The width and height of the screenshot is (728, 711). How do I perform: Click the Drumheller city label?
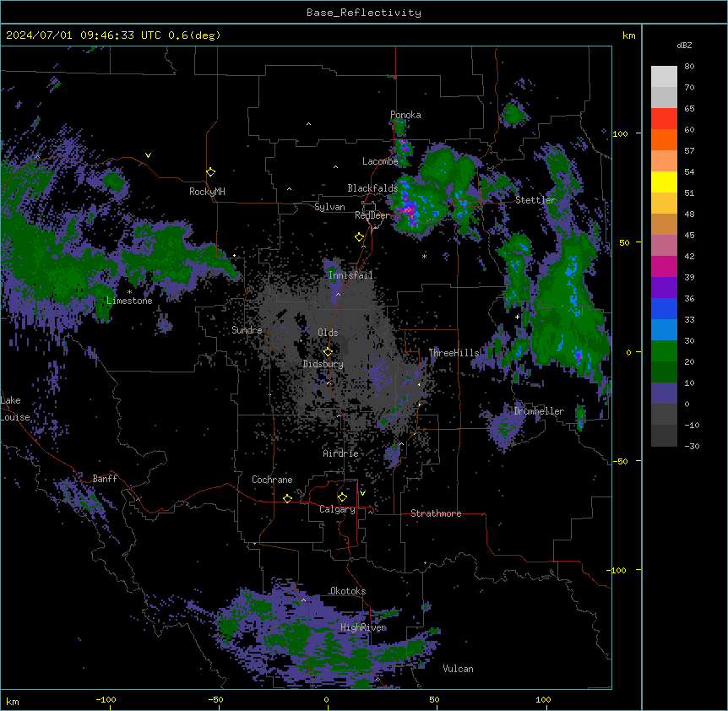point(539,411)
